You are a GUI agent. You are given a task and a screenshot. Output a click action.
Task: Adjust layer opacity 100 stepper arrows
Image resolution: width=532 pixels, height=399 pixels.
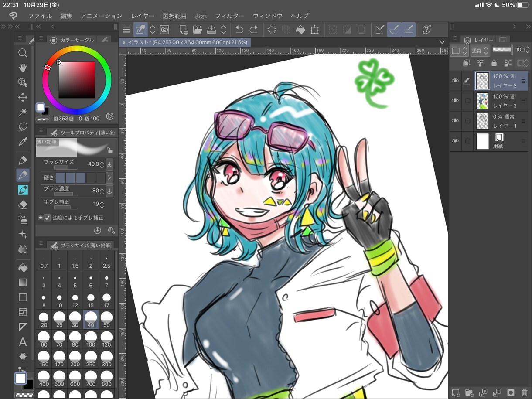tap(527, 50)
